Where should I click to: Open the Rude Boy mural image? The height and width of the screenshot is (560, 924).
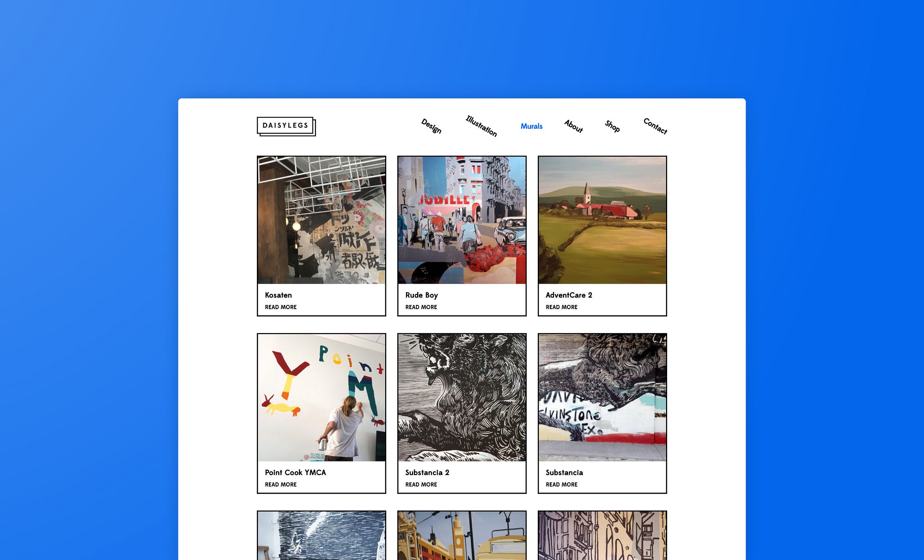click(x=462, y=220)
